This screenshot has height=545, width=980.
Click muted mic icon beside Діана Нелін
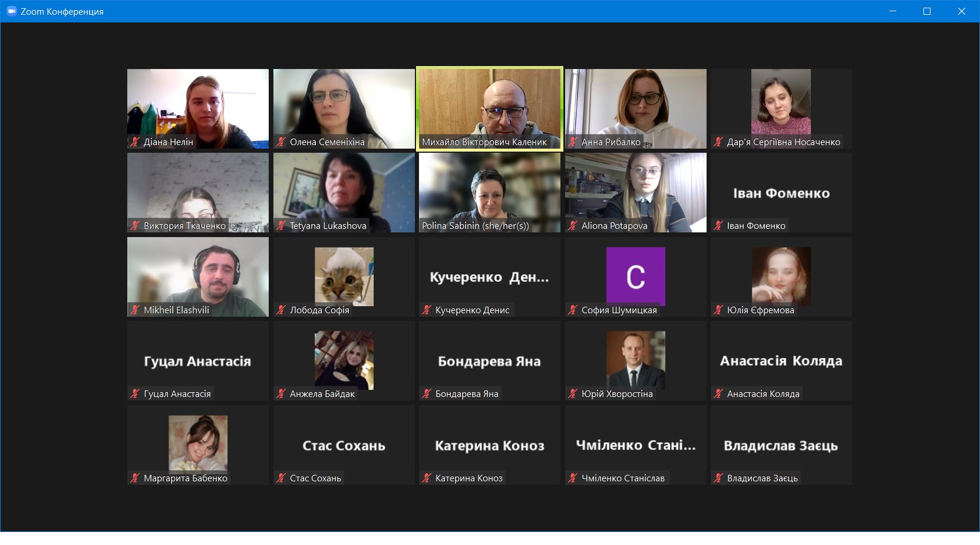click(135, 142)
